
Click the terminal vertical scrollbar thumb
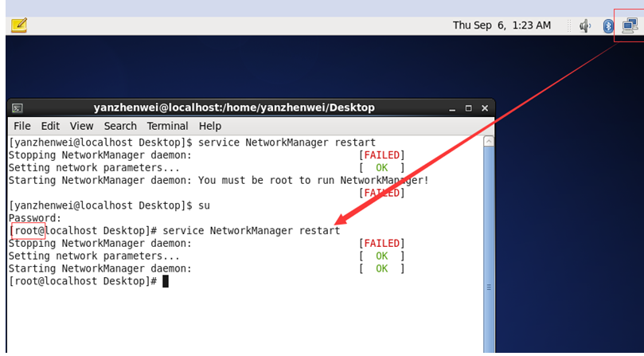coord(489,249)
